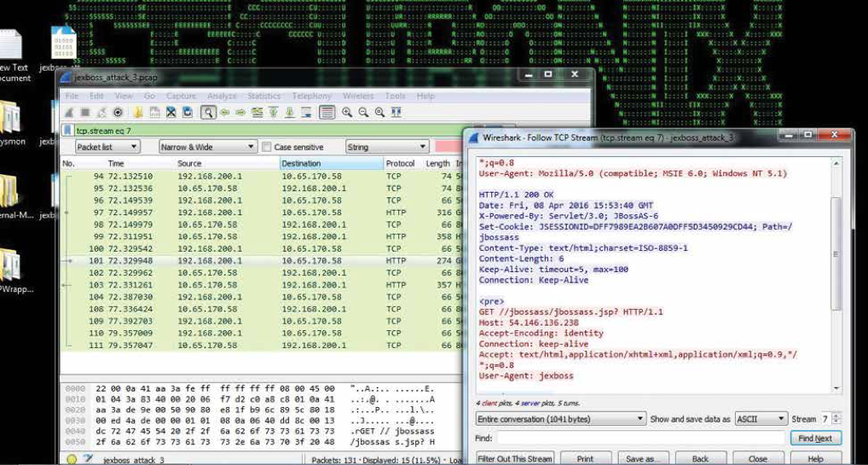Open the Statistics menu
This screenshot has height=465, width=868.
coord(263,96)
